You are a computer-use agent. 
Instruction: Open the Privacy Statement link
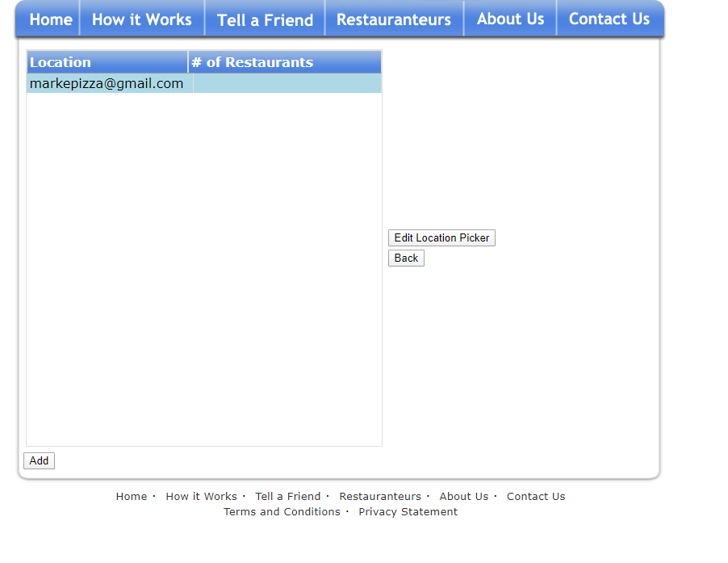point(408,512)
